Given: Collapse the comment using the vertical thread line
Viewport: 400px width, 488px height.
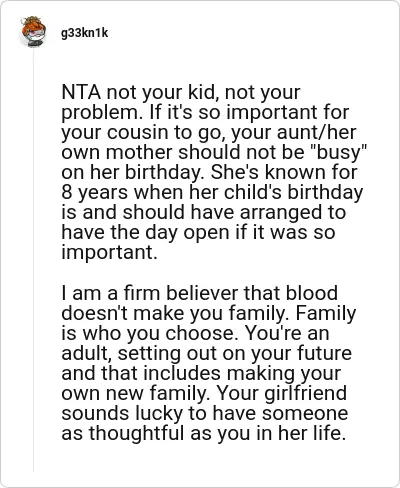Looking at the screenshot, I should tap(33, 260).
